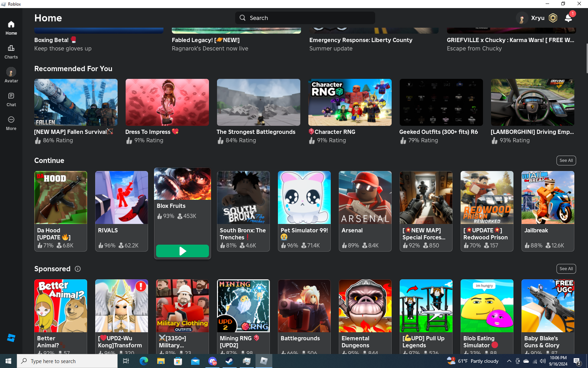Open Blob Eating Simulator card
Viewport: 588px width, 368px height.
[x=487, y=316]
